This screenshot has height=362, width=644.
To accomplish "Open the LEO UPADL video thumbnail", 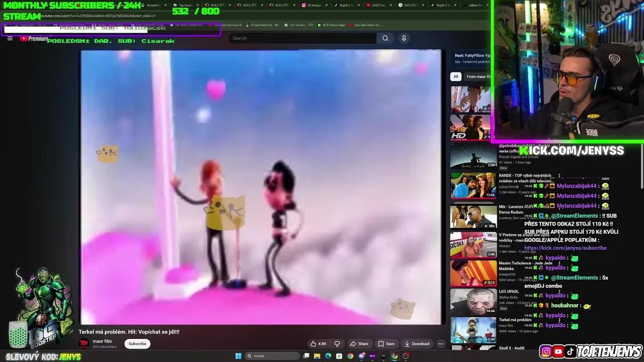I will tap(473, 301).
